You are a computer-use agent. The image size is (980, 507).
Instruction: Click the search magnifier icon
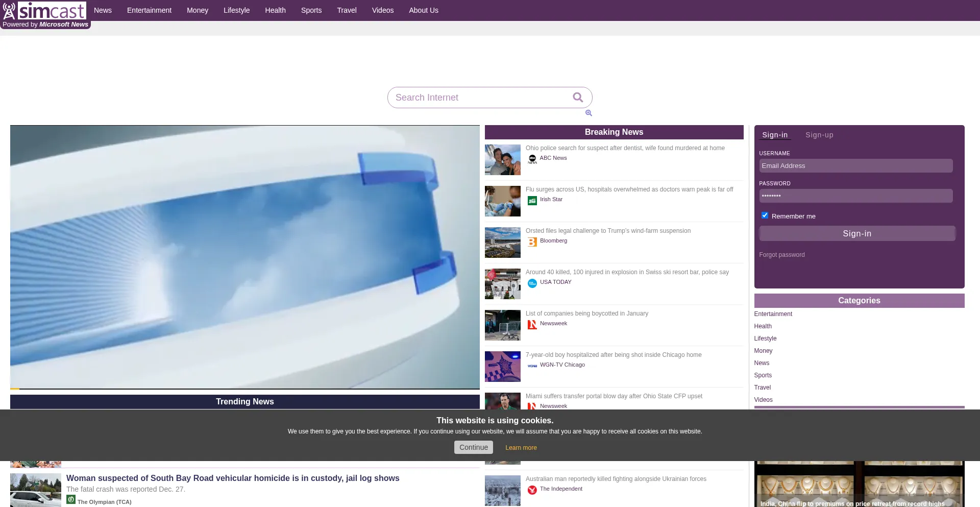(578, 98)
